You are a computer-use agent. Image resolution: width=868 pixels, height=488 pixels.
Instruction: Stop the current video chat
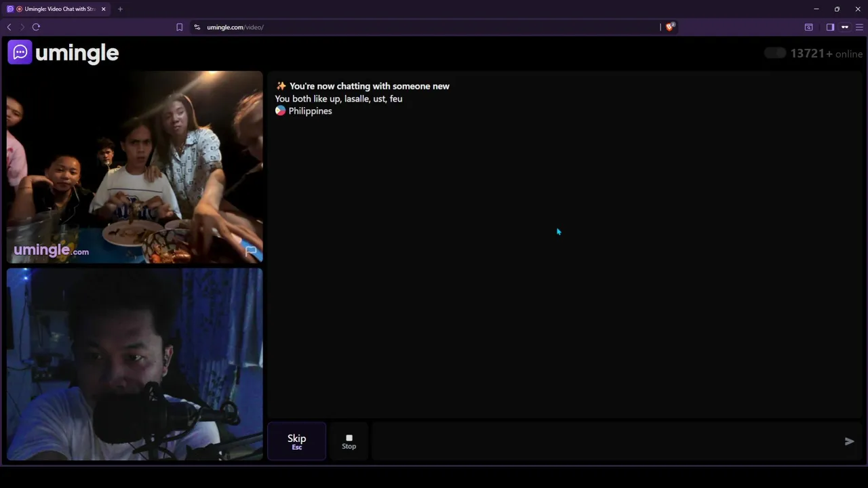349,441
